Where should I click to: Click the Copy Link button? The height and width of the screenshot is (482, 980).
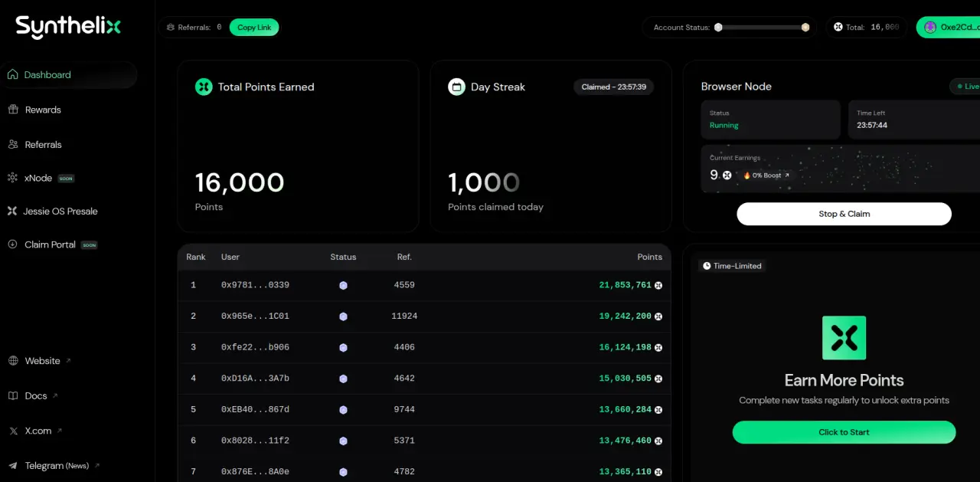click(x=254, y=28)
